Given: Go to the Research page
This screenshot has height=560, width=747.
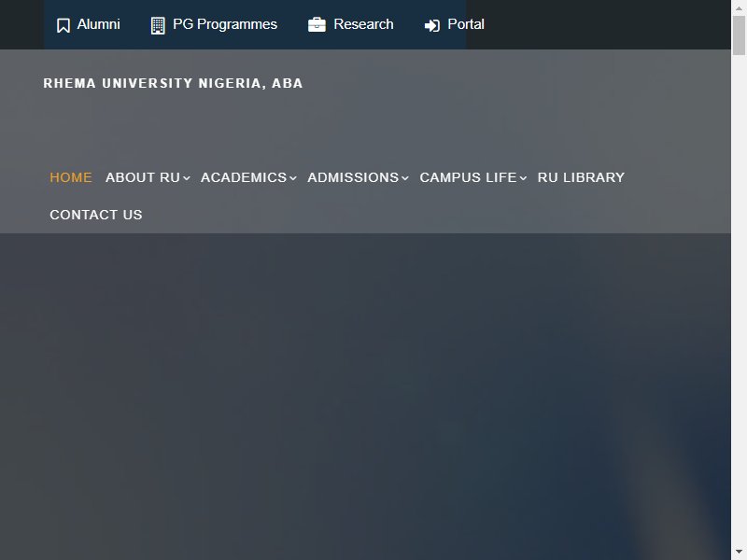Looking at the screenshot, I should [x=363, y=24].
